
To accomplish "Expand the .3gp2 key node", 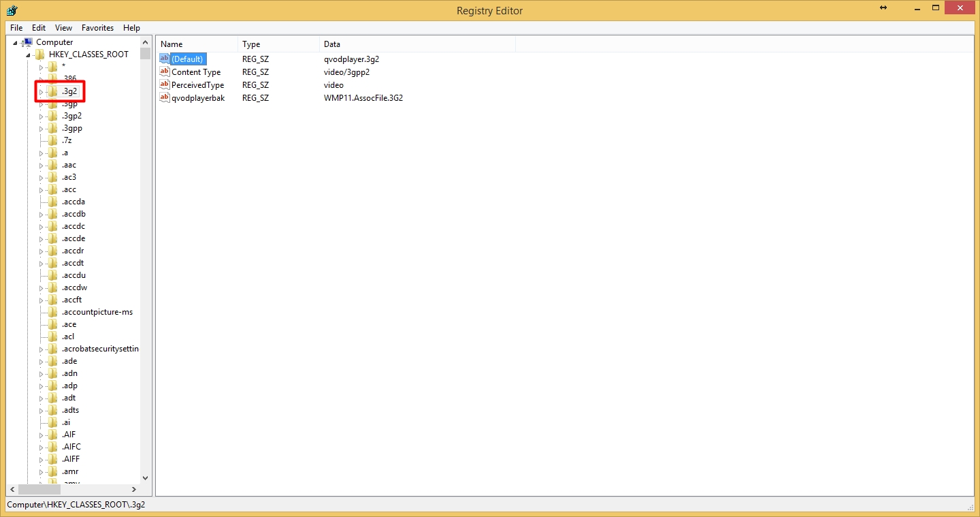I will click(41, 116).
